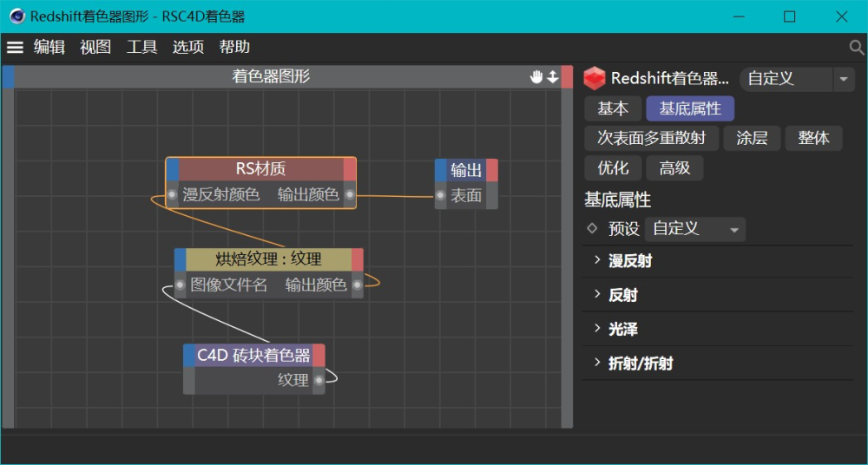
Task: Click the blue input strip on RS材质 node
Action: point(173,169)
